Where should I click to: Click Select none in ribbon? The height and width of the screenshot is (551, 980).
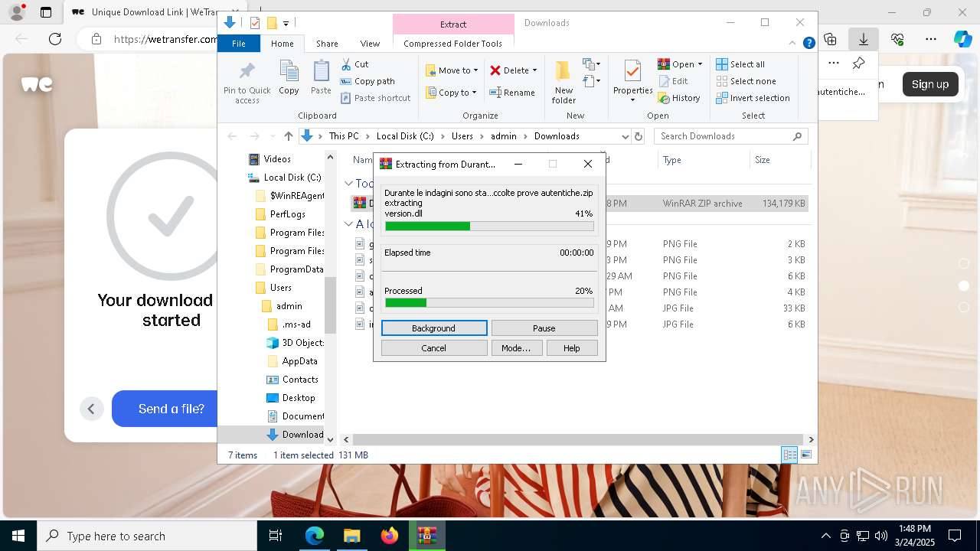(746, 81)
